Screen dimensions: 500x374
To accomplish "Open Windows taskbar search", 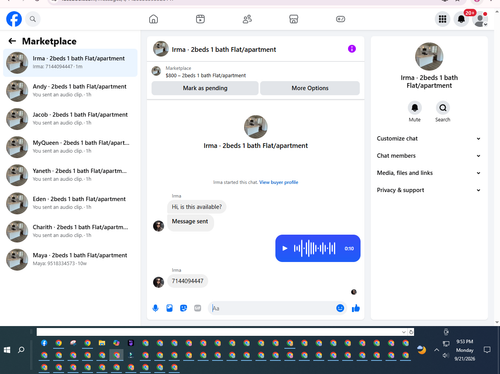I will point(21,350).
